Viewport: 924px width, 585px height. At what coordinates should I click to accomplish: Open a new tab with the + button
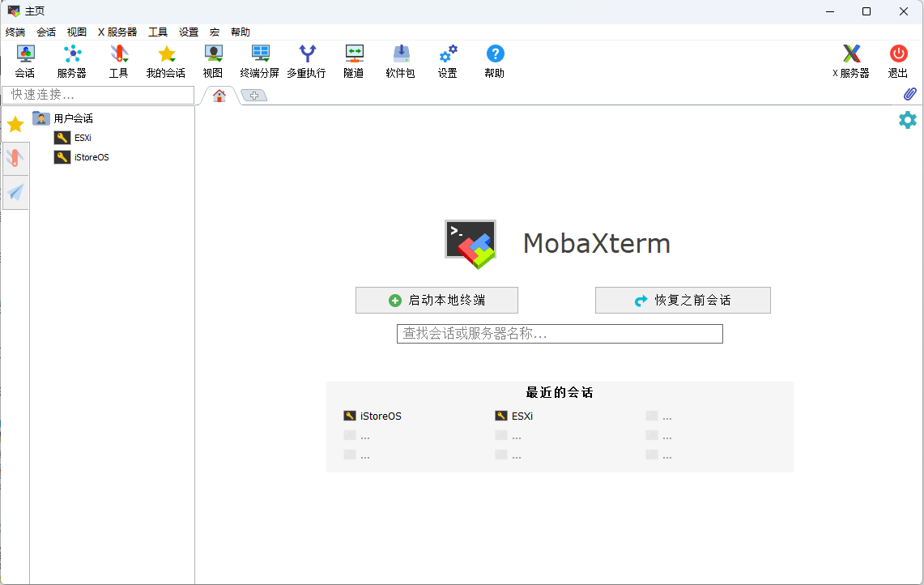point(254,95)
